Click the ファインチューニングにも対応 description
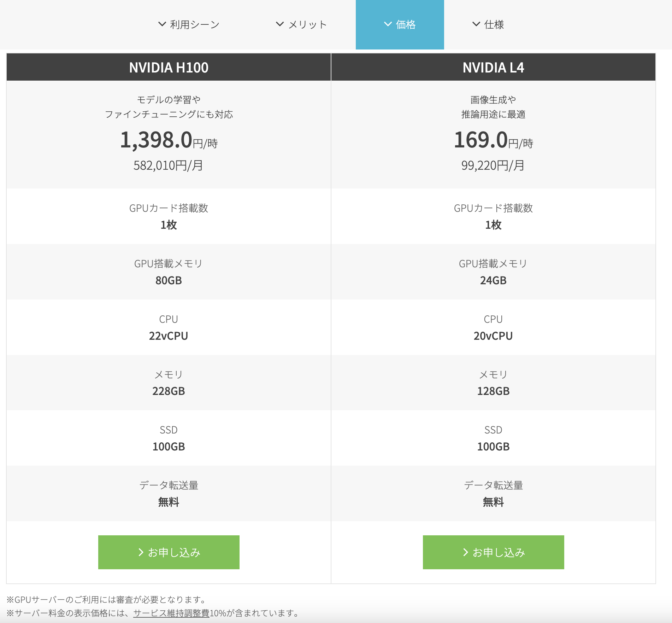Screen dimensions: 672x623 (169, 114)
